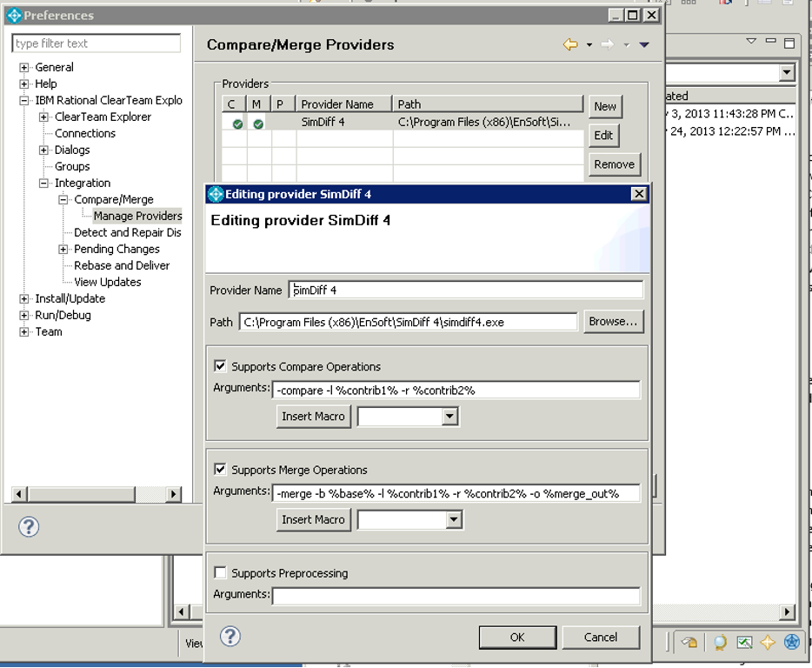Select Manage Providers in the preferences tree
Image resolution: width=812 pixels, height=668 pixels.
[x=137, y=216]
